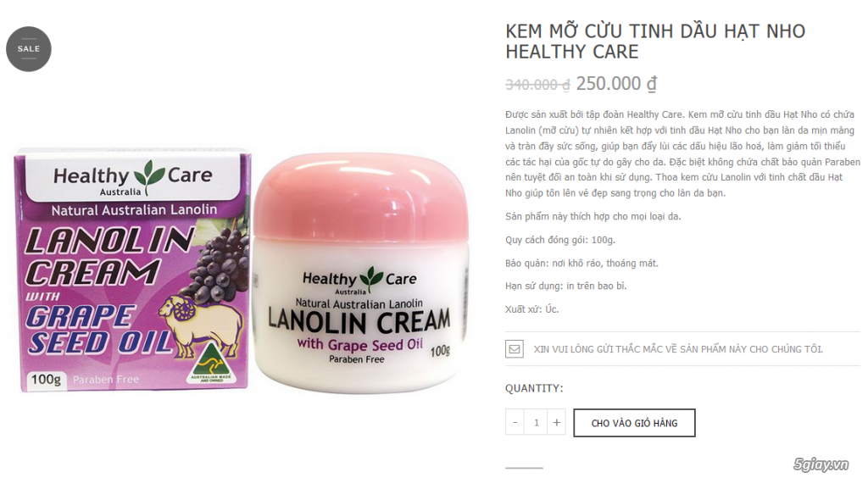Click the envelope inquiry icon
Image resolution: width=868 pixels, height=478 pixels.
pyautogui.click(x=515, y=349)
